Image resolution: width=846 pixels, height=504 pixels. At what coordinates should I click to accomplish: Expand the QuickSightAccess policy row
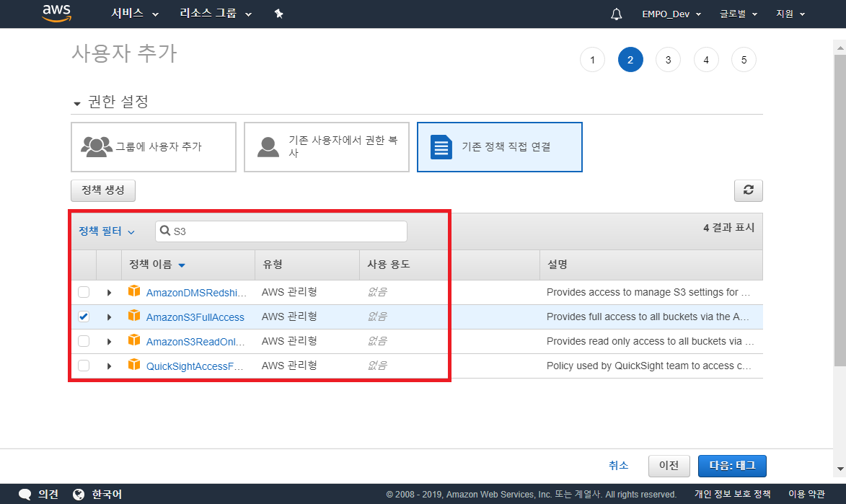point(109,366)
